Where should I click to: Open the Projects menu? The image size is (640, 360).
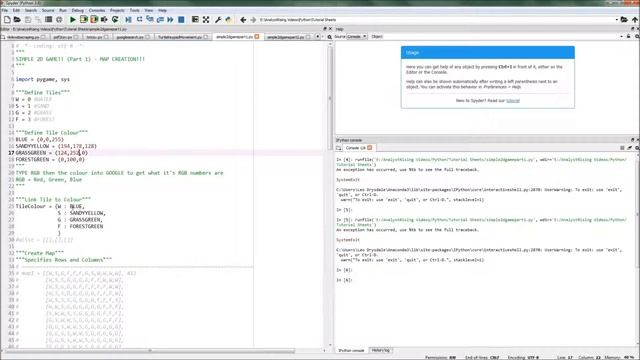(117, 10)
